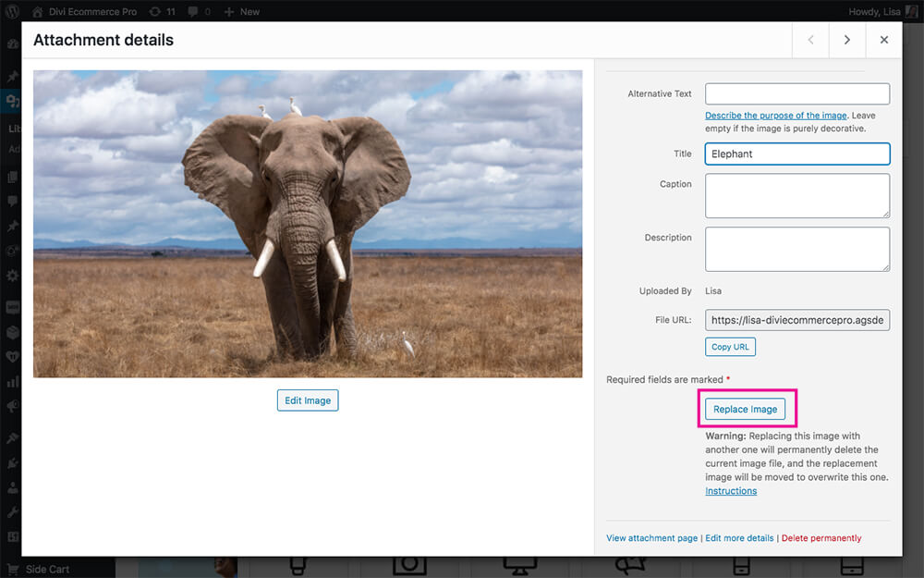Open the View attachment page link
The image size is (924, 578).
[x=651, y=538]
